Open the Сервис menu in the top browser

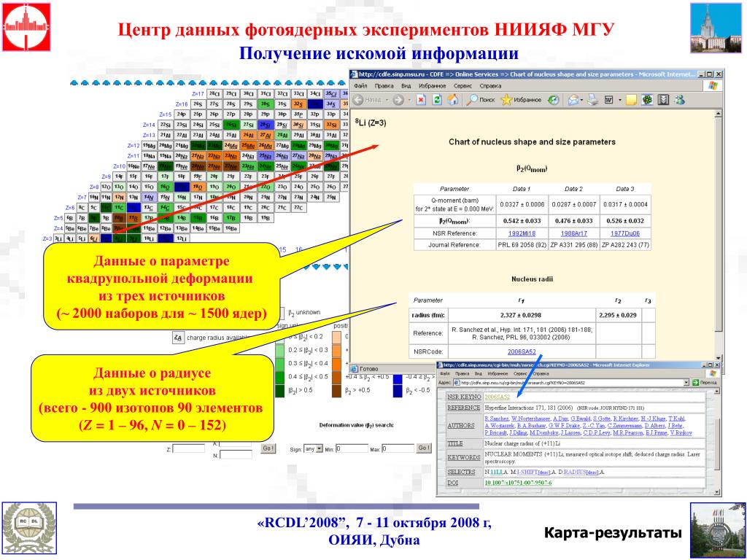coord(462,86)
